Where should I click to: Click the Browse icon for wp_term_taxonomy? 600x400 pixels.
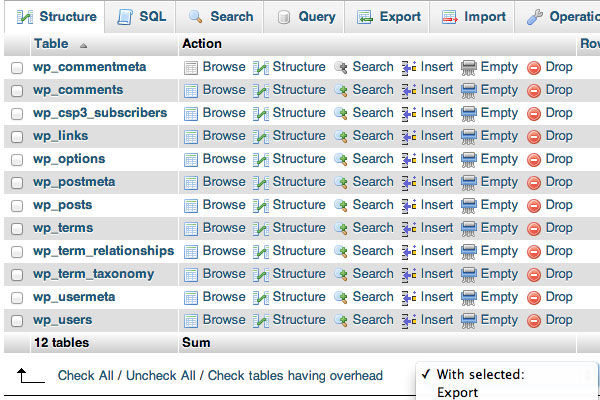tap(191, 275)
